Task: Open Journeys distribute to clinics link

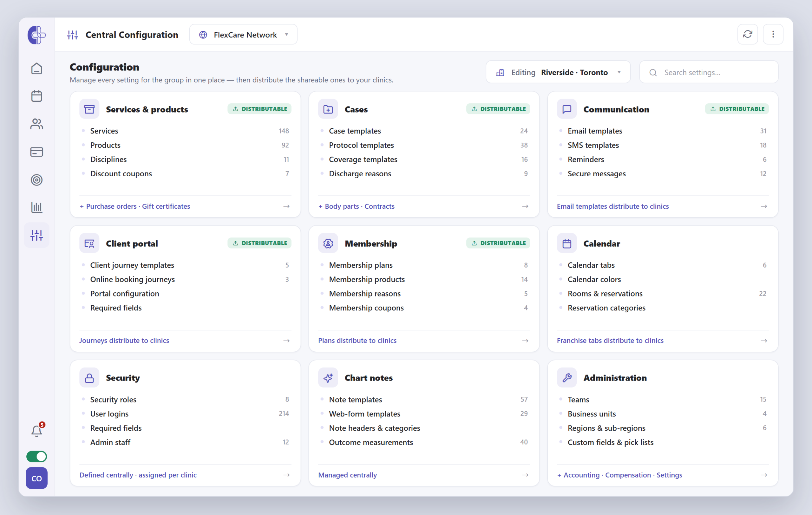Action: pos(124,340)
